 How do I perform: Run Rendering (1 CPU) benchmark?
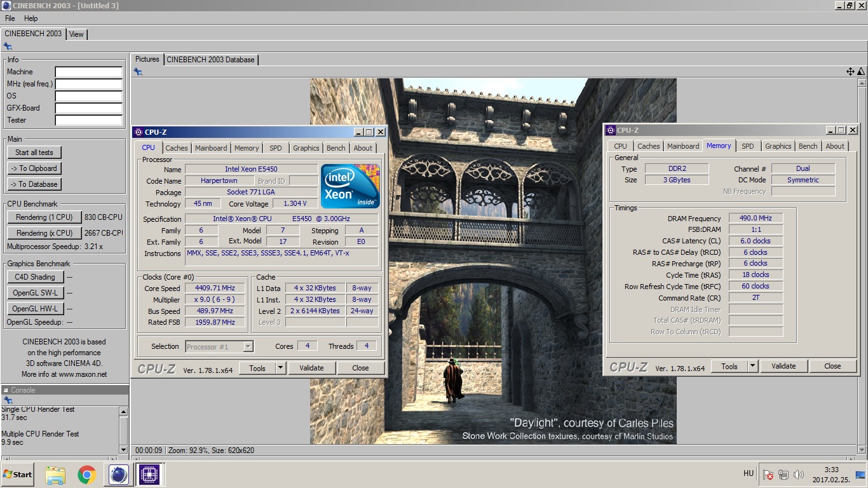pyautogui.click(x=44, y=217)
